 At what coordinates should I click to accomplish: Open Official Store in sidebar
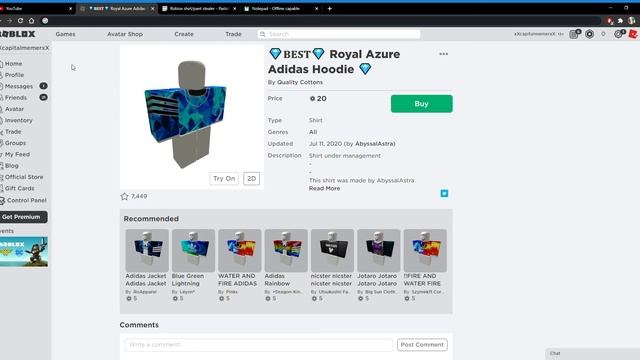click(24, 177)
